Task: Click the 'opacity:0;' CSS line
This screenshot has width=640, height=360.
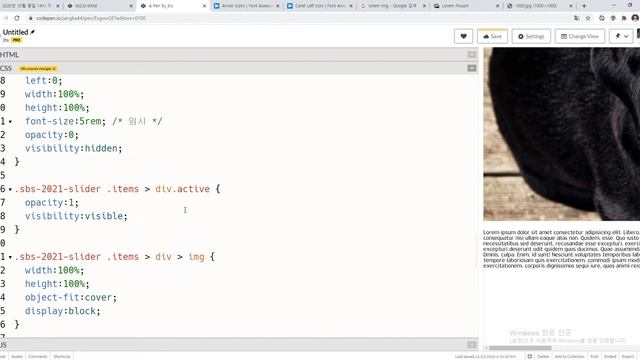Action: pos(52,135)
